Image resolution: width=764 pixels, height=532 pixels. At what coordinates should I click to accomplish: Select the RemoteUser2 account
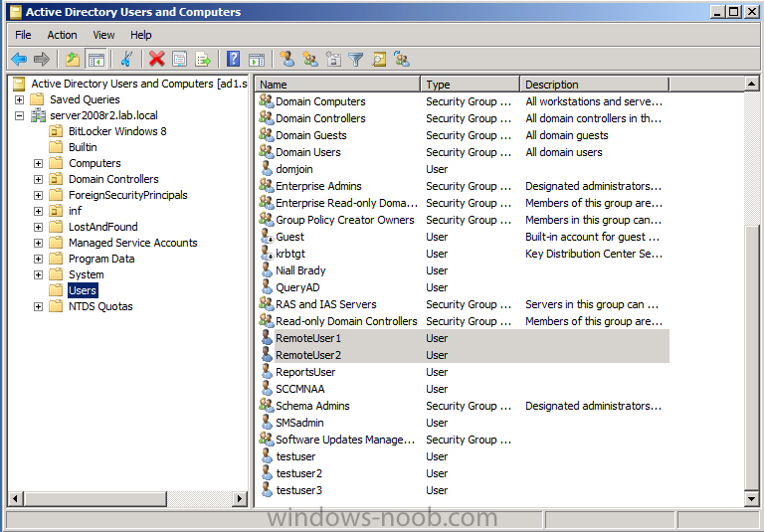308,355
